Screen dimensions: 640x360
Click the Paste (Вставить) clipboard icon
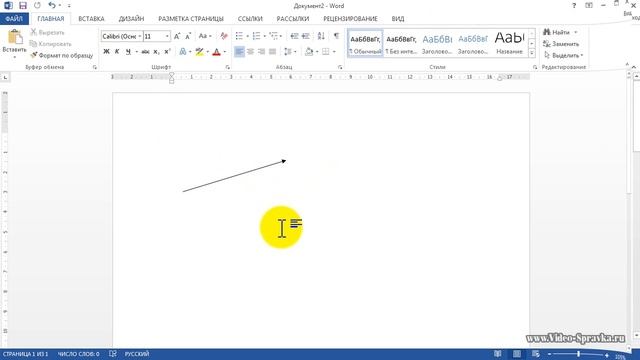[x=15, y=37]
